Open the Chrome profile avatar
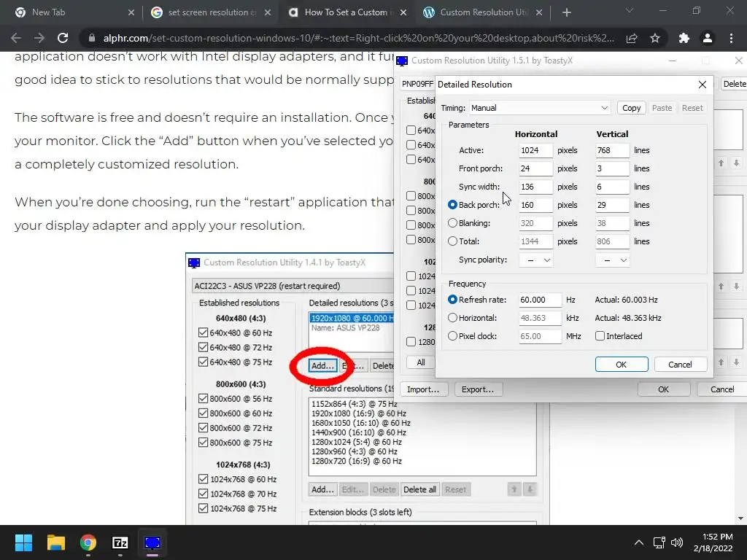This screenshot has width=747, height=560. (x=708, y=38)
